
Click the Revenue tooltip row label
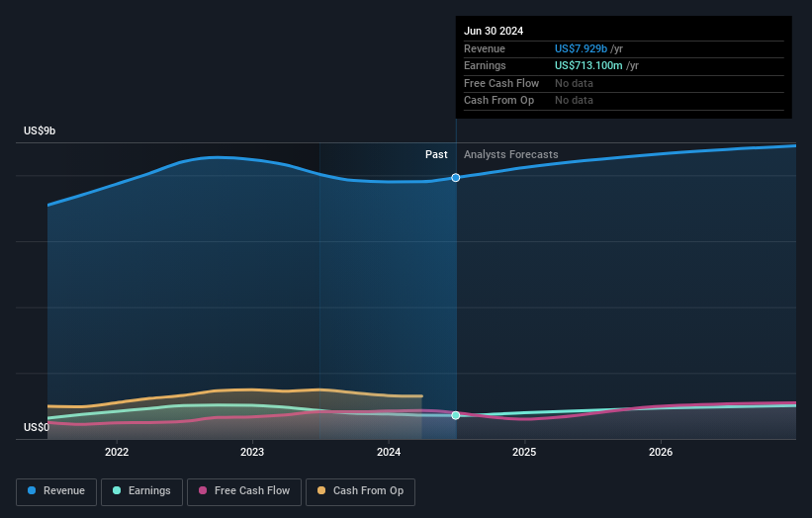pyautogui.click(x=485, y=48)
